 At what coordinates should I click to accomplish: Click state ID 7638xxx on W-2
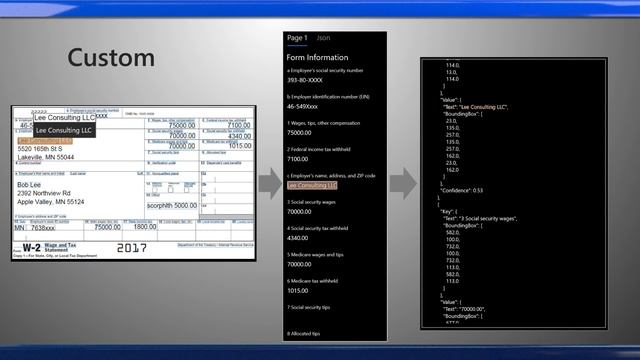coord(43,228)
